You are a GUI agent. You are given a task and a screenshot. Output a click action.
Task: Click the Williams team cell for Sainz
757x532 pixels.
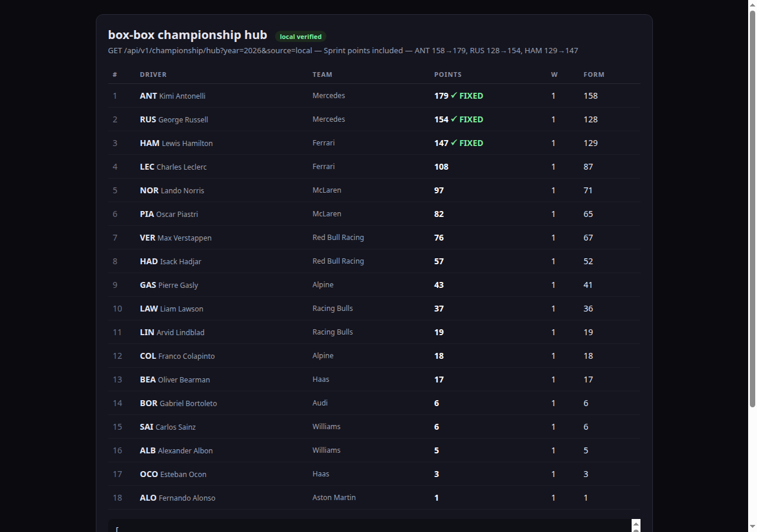[326, 427]
